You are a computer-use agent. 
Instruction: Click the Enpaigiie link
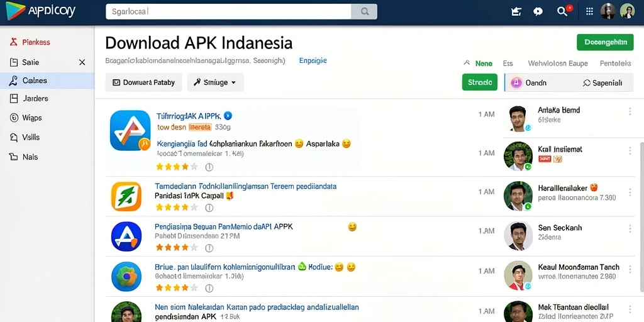[x=313, y=61]
